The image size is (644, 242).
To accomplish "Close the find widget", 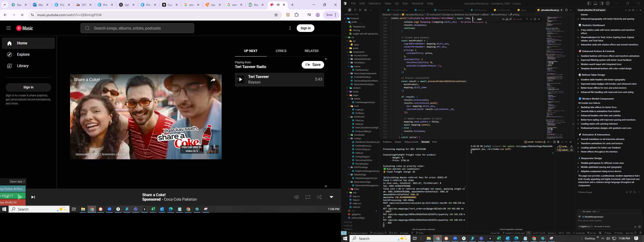I will click(x=539, y=19).
